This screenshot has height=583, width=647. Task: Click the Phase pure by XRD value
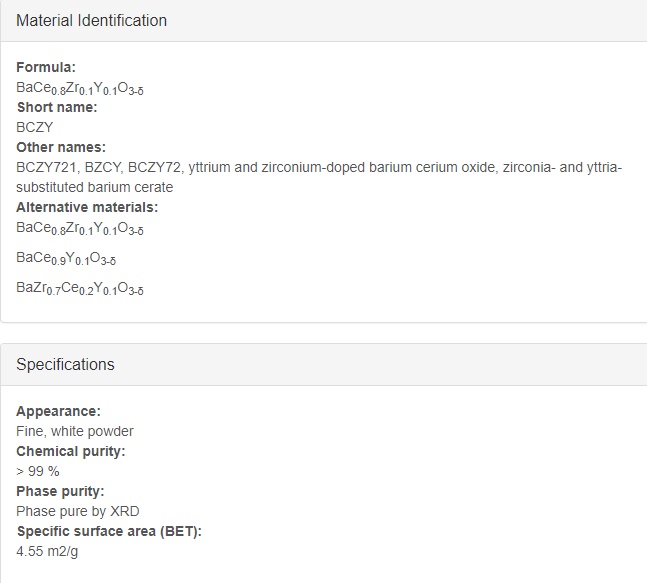coord(78,511)
